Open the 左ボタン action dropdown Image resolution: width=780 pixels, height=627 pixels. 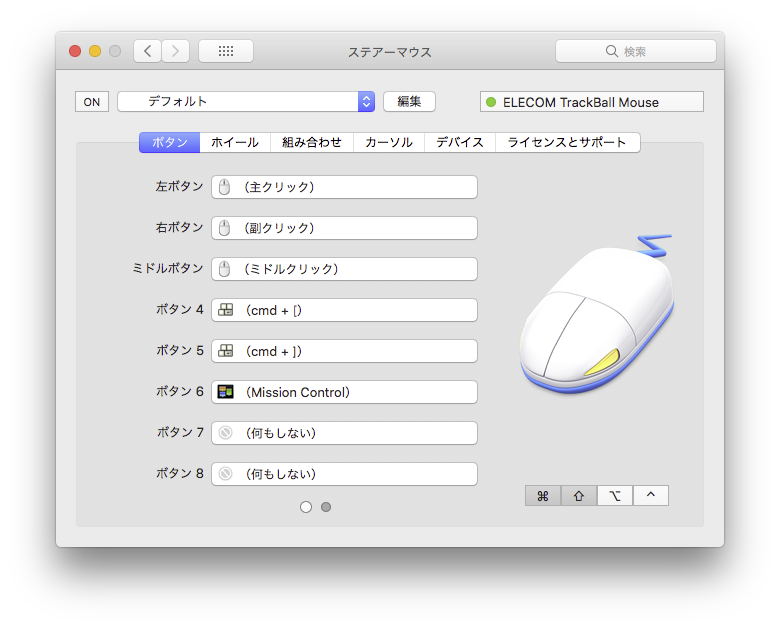point(344,187)
